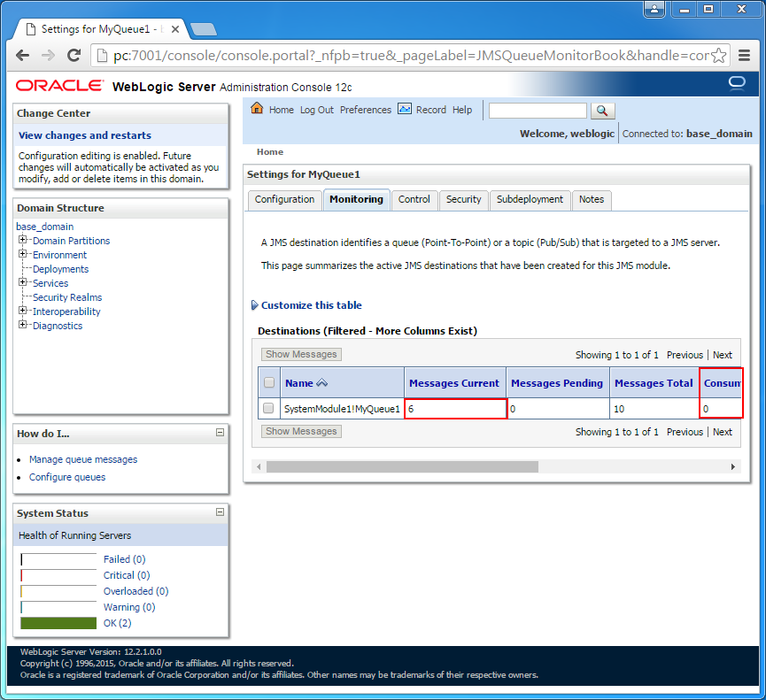Click the Record icon in console toolbar
The height and width of the screenshot is (700, 766).
pyautogui.click(x=405, y=108)
